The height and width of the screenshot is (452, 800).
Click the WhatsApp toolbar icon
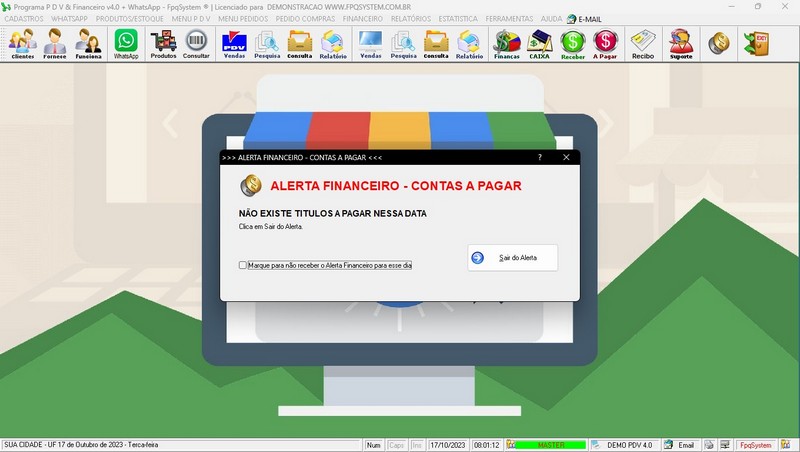pos(126,44)
